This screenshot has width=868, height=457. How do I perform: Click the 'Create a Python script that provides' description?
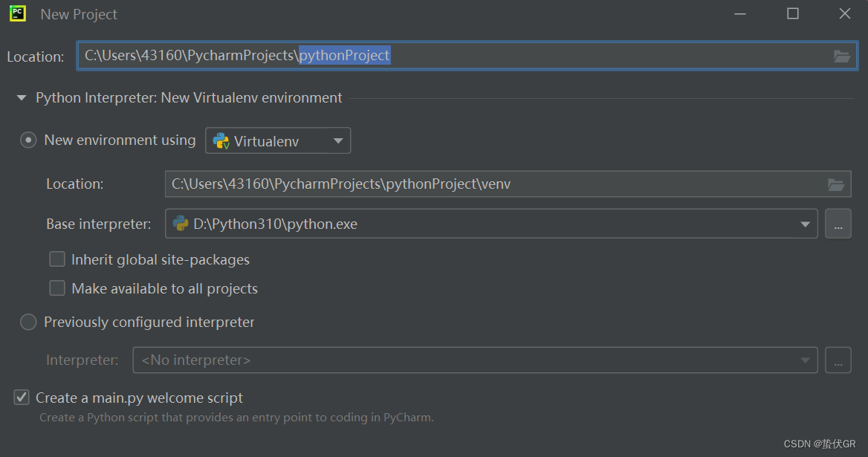point(236,418)
